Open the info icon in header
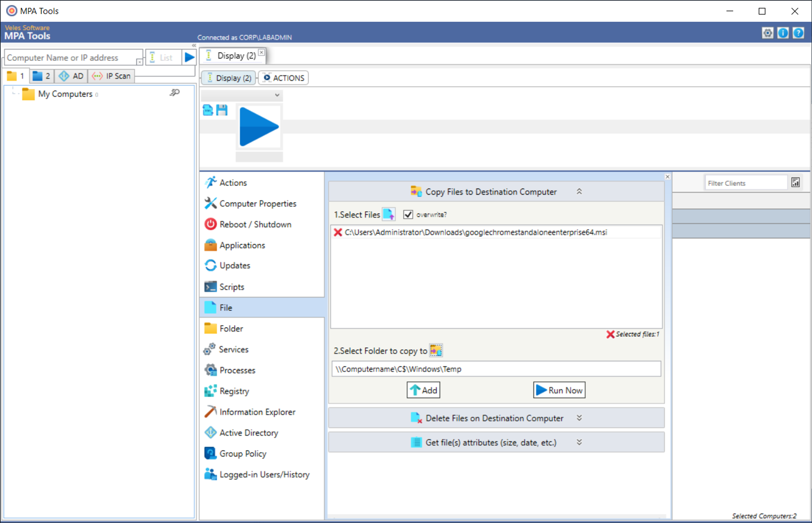The width and height of the screenshot is (812, 523). 783,33
